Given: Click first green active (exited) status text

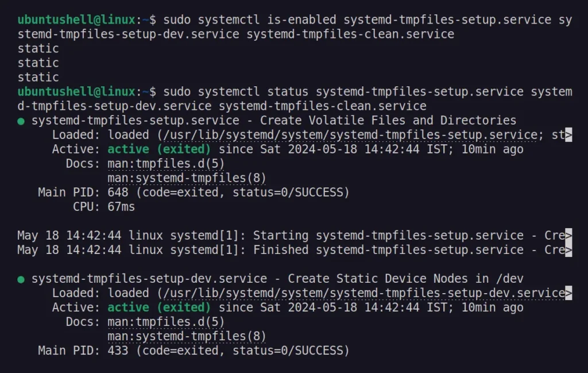Looking at the screenshot, I should [159, 149].
